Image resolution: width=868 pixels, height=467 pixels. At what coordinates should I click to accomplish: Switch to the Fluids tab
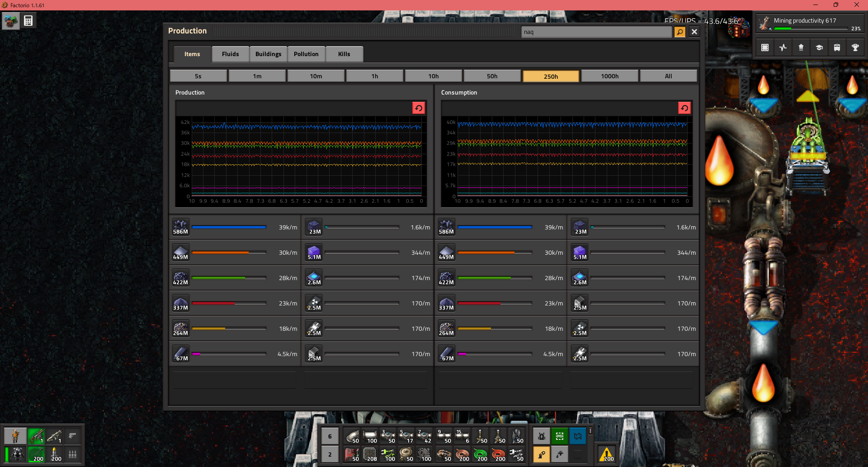230,54
